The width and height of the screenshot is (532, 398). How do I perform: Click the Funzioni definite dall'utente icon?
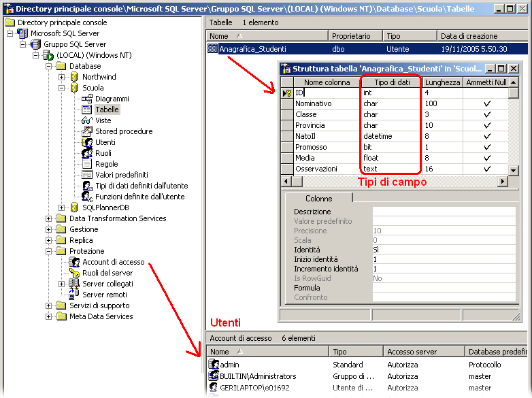click(x=87, y=197)
